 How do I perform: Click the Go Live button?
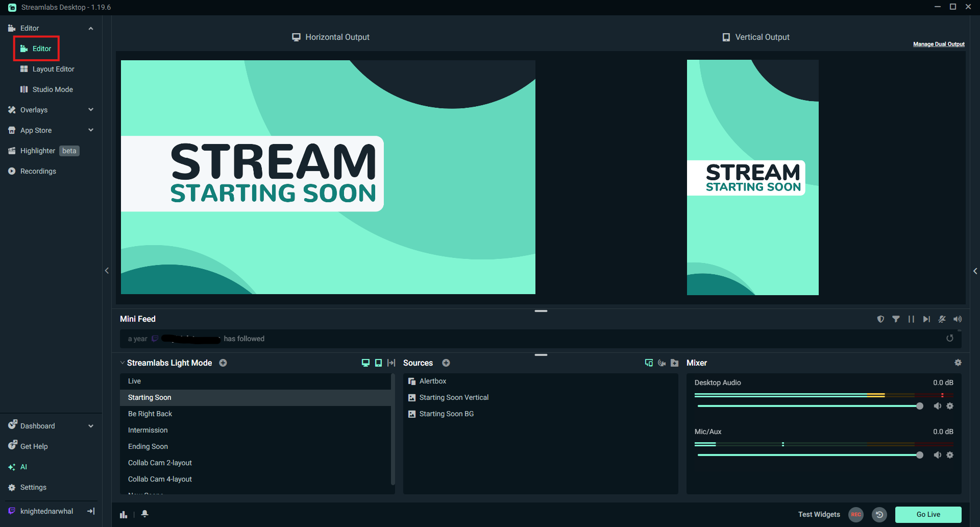click(x=928, y=514)
